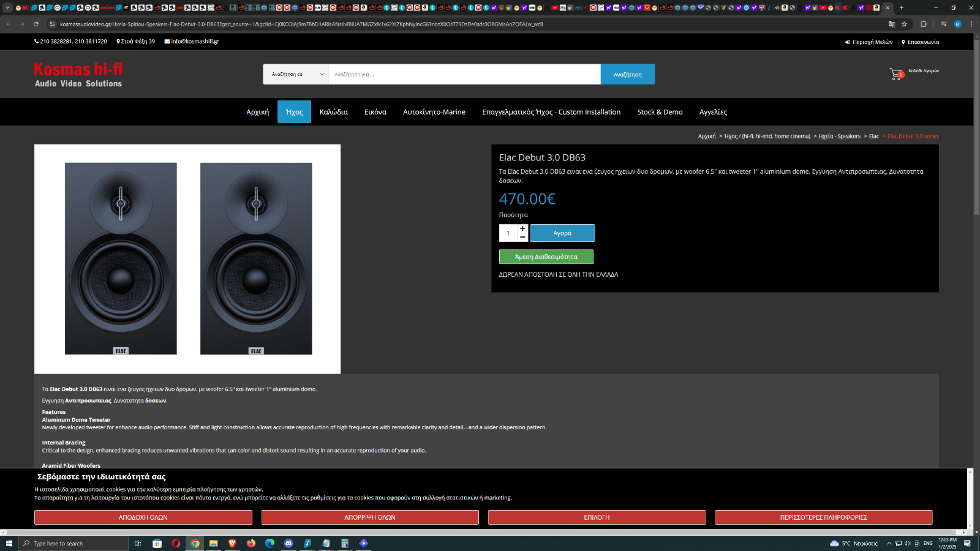Click the search text input field
This screenshot has height=551, width=980.
[464, 74]
